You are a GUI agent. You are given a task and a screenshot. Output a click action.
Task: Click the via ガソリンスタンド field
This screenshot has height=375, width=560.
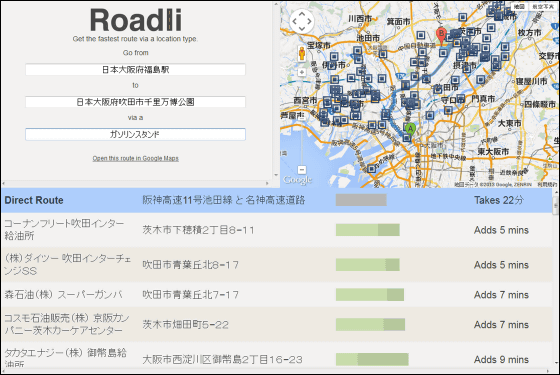pyautogui.click(x=135, y=135)
